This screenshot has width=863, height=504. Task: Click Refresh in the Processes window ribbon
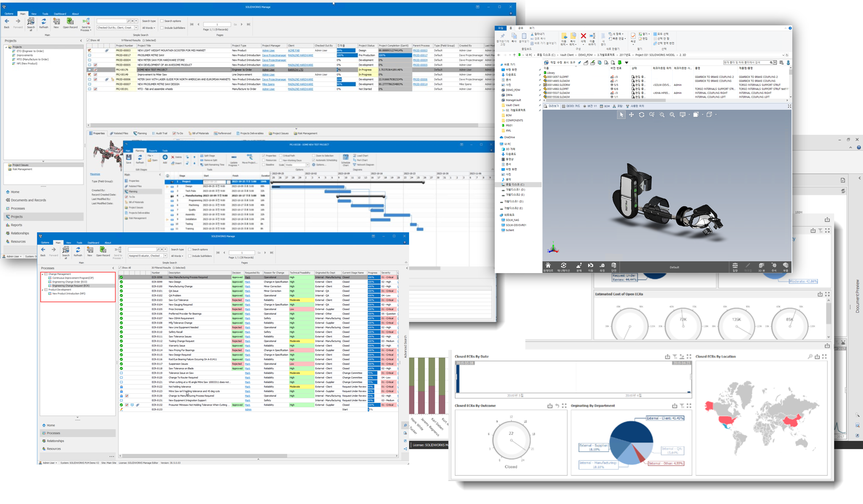pyautogui.click(x=78, y=252)
